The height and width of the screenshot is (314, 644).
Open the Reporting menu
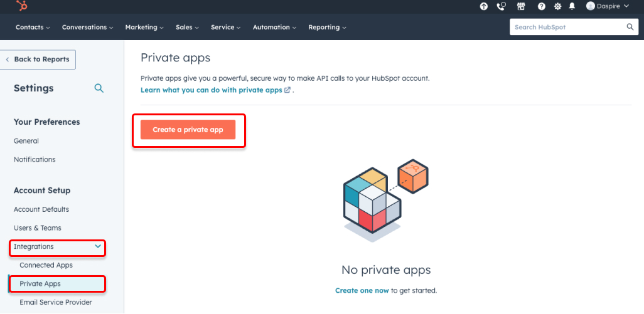(327, 27)
